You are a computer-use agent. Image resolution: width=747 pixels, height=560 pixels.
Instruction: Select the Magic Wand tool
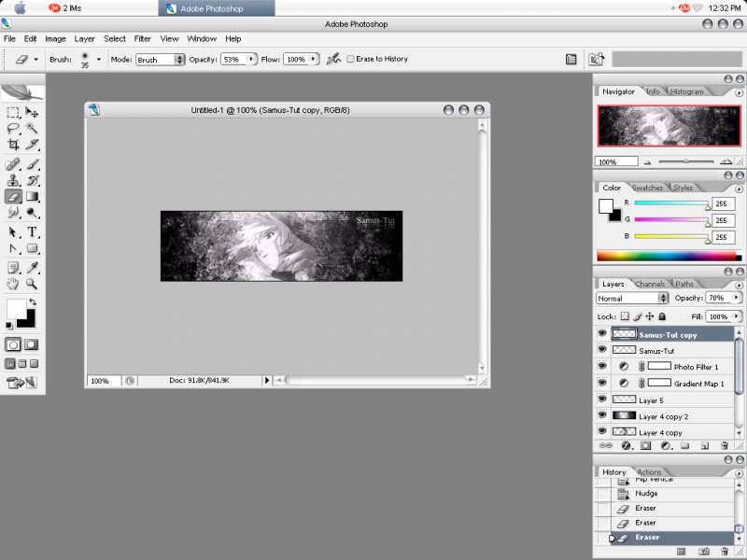(32, 128)
